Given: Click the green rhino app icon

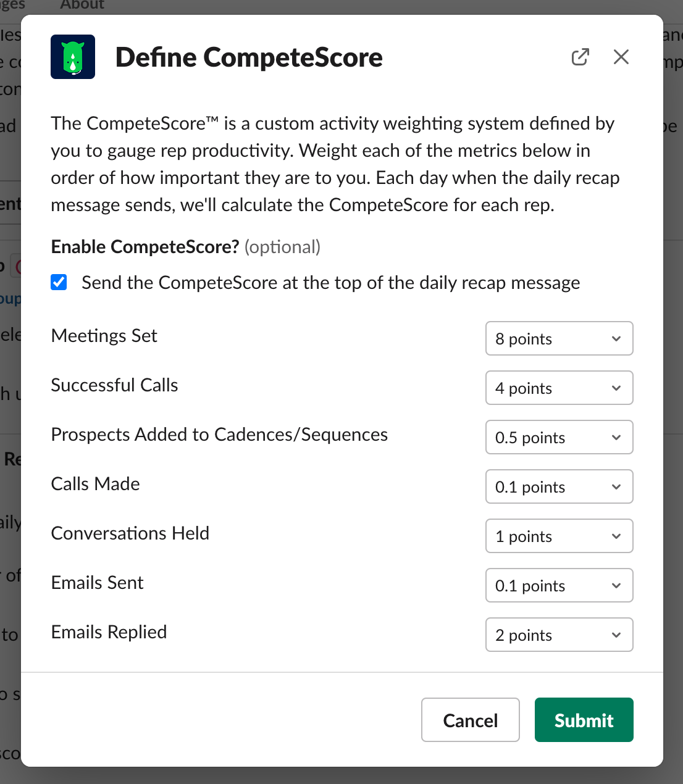Looking at the screenshot, I should 73,57.
